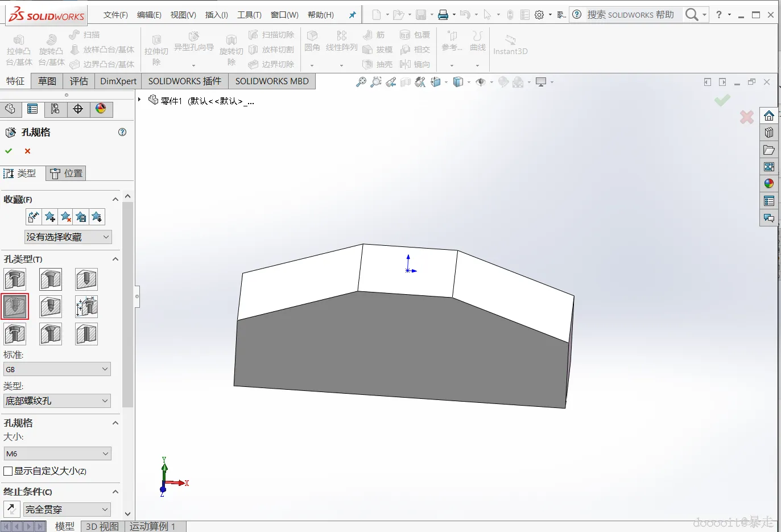Viewport: 781px width, 532px height.
Task: Switch to the 位置 tab
Action: tap(67, 174)
